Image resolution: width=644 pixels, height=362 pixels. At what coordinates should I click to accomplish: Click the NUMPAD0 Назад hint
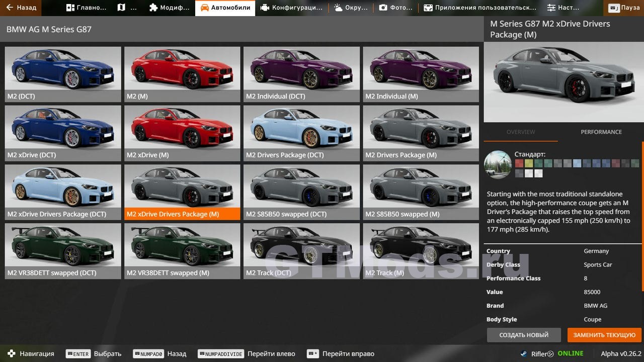tap(159, 353)
